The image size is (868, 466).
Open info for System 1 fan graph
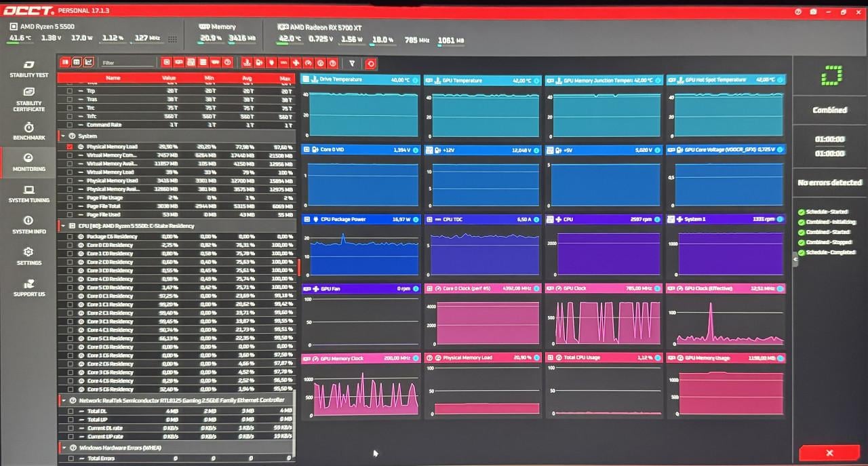[781, 219]
